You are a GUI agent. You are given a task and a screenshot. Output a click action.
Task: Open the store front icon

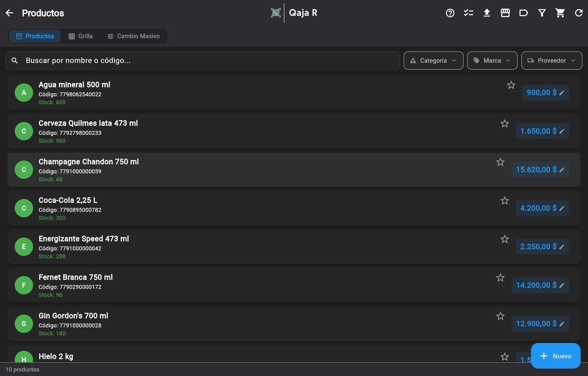point(505,13)
